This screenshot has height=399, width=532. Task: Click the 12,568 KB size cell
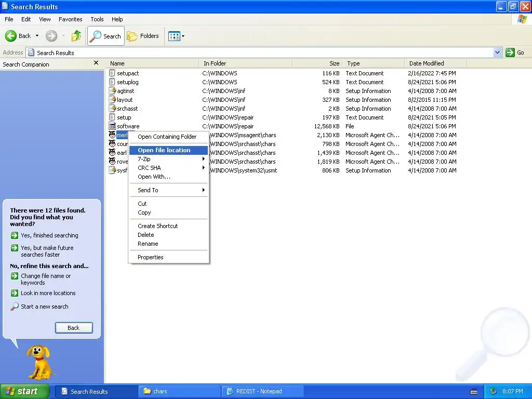point(327,126)
